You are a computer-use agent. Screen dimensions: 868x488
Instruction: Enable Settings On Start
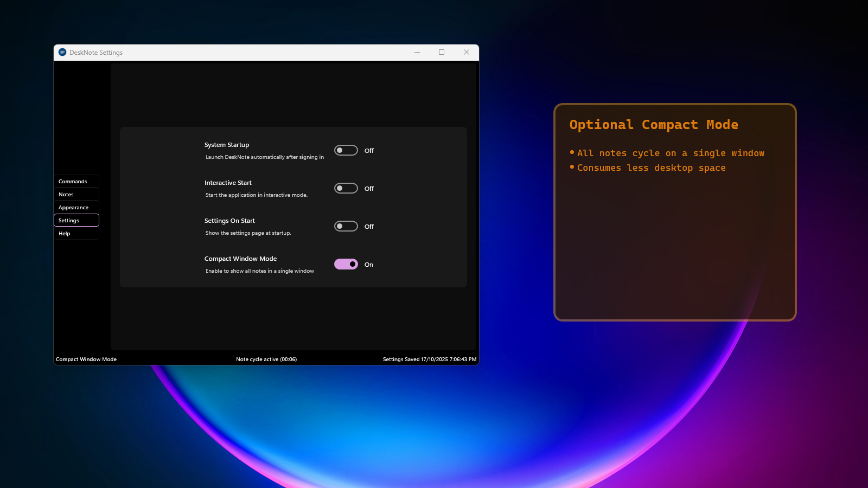(346, 226)
